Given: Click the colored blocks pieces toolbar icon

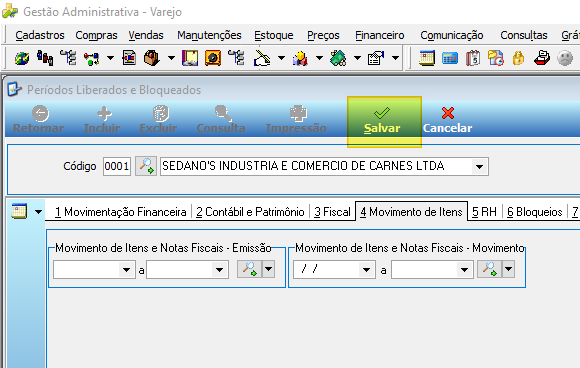Looking at the screenshot, I should 300,58.
